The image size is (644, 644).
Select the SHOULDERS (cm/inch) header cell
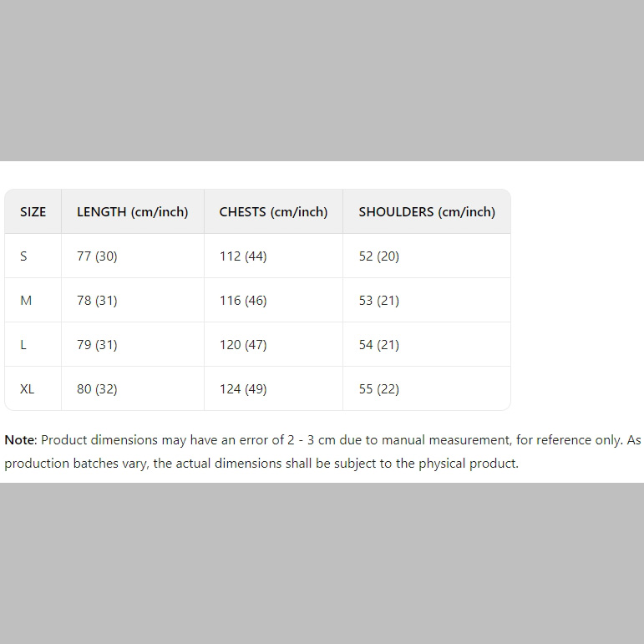click(427, 212)
